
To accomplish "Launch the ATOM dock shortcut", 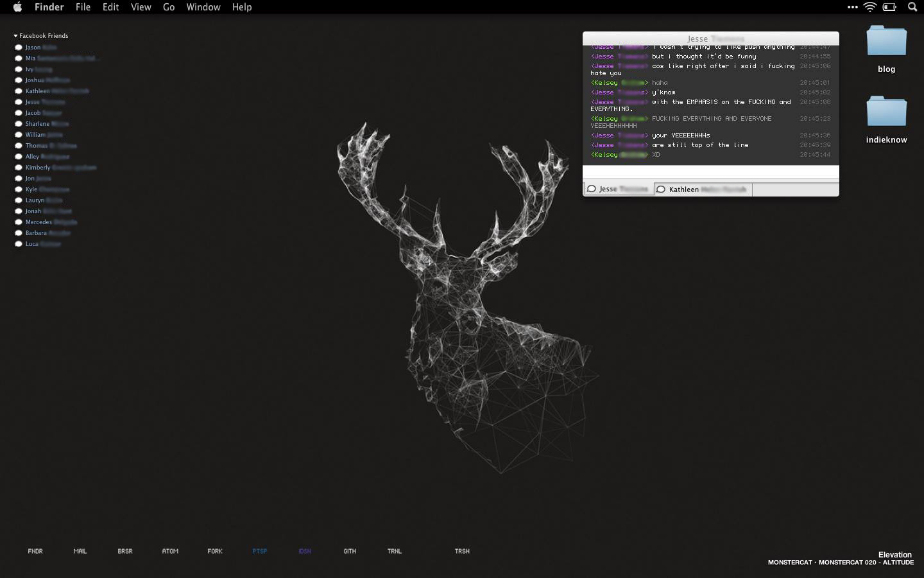I will (x=170, y=551).
